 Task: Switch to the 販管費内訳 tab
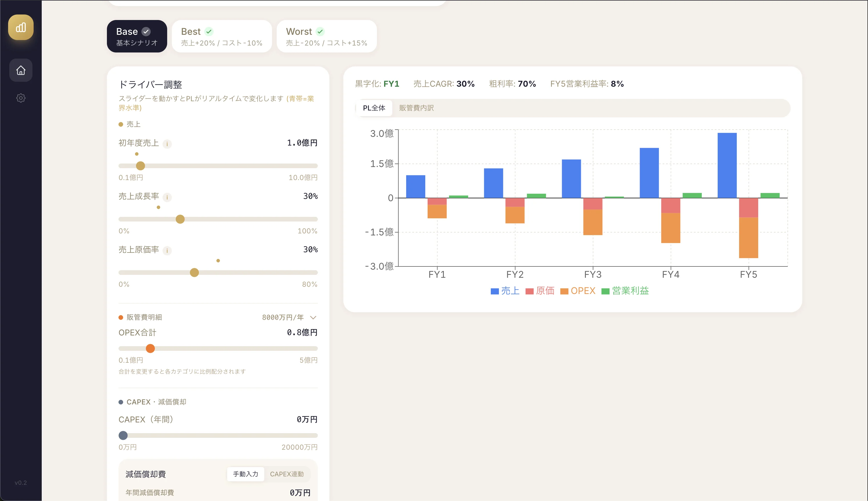416,108
